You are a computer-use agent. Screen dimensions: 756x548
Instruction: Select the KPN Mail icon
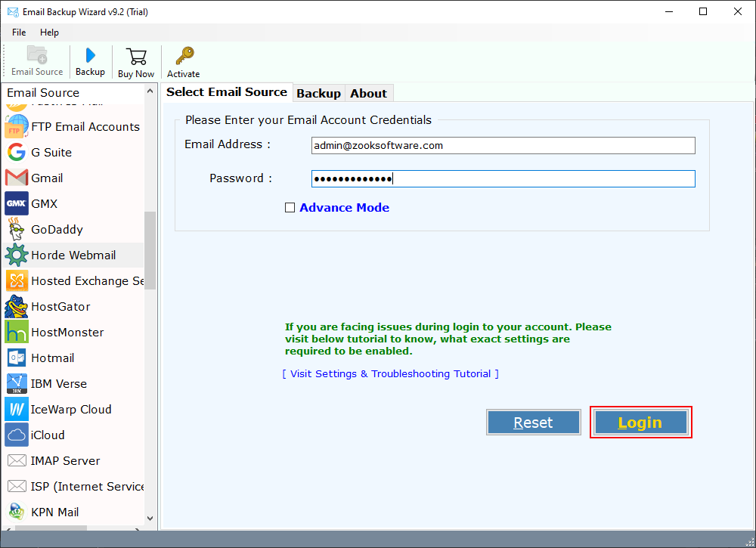[x=17, y=512]
